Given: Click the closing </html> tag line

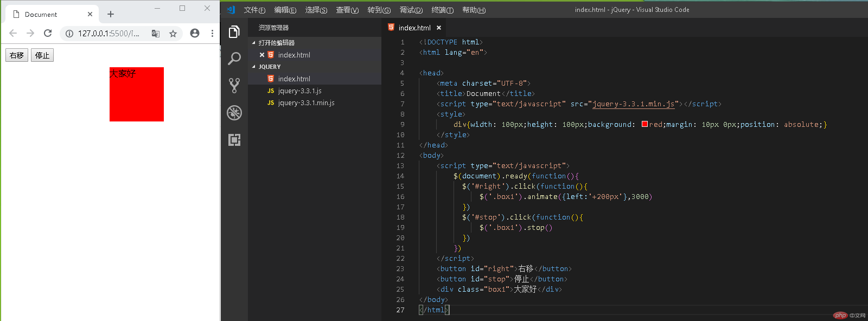Looking at the screenshot, I should tap(434, 310).
